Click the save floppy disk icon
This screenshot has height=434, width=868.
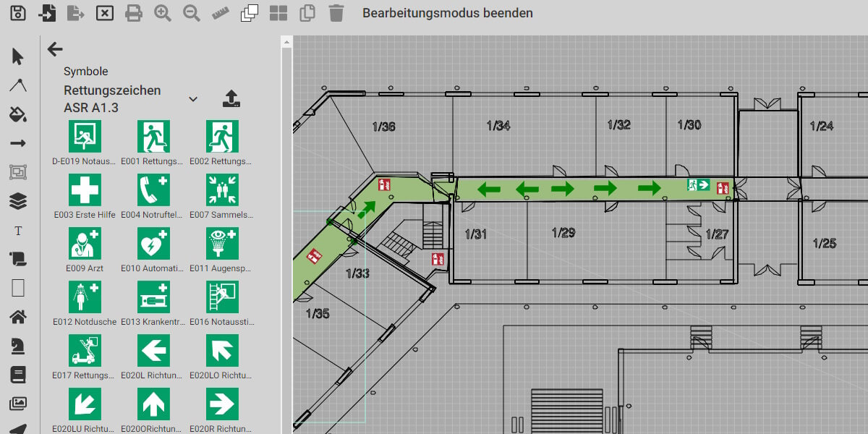[x=18, y=13]
